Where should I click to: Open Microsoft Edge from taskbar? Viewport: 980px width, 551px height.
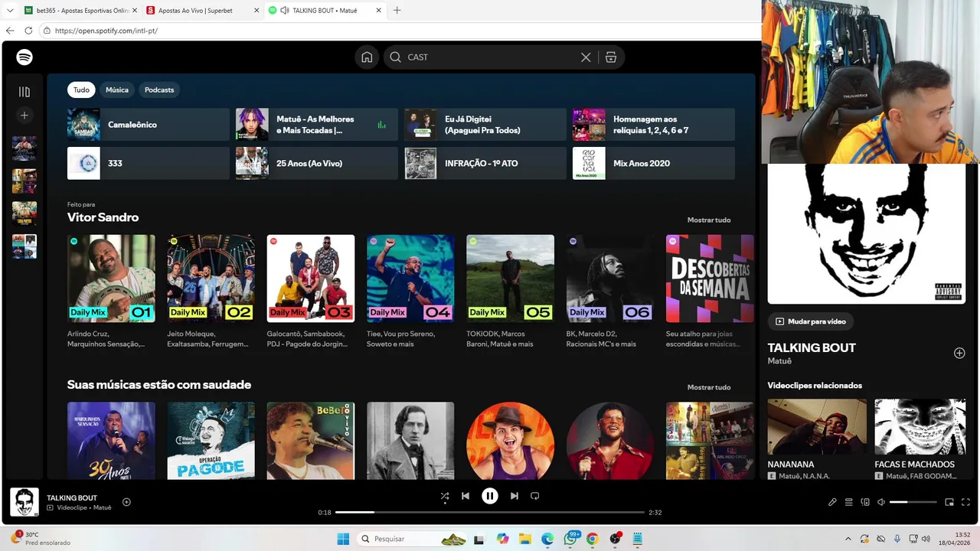(548, 539)
